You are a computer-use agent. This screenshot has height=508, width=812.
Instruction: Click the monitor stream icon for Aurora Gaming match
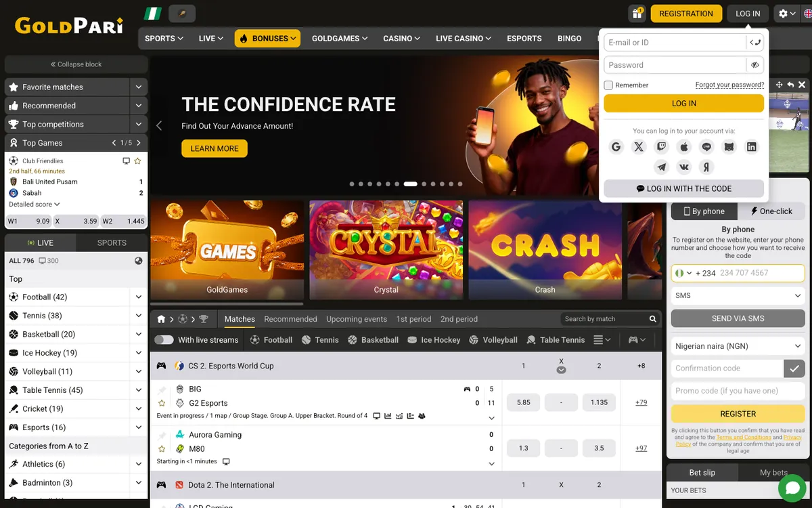[x=226, y=461]
